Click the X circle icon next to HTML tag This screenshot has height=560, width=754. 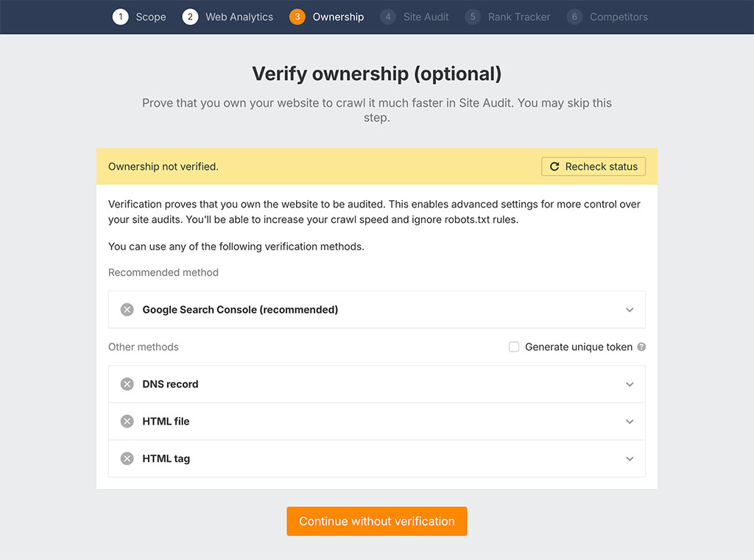(126, 458)
